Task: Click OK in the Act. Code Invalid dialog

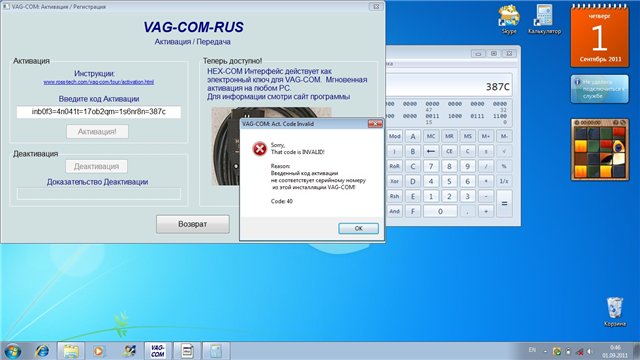Action: pos(358,228)
